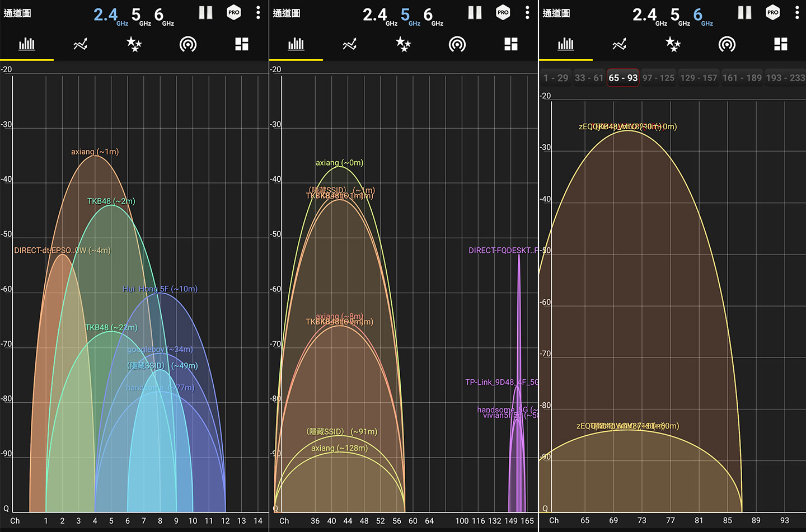Viewport: 806px width, 532px height.
Task: Toggle the 6 GHz band in right panel
Action: (703, 16)
